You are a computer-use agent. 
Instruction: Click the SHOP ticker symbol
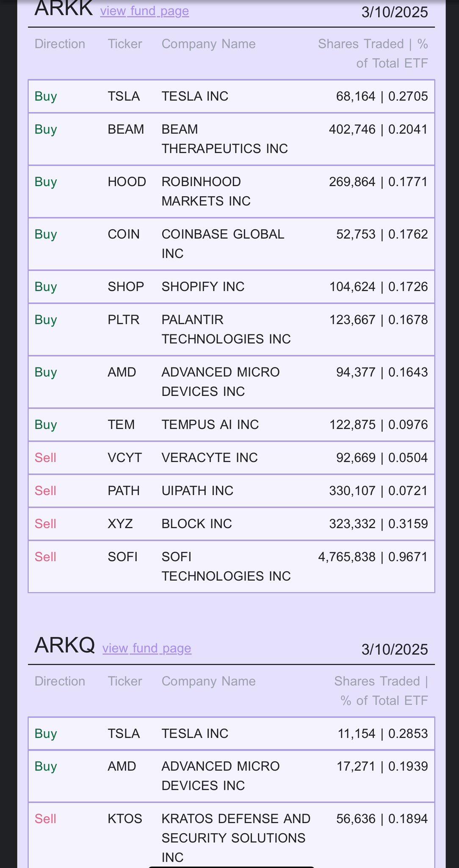tap(126, 287)
